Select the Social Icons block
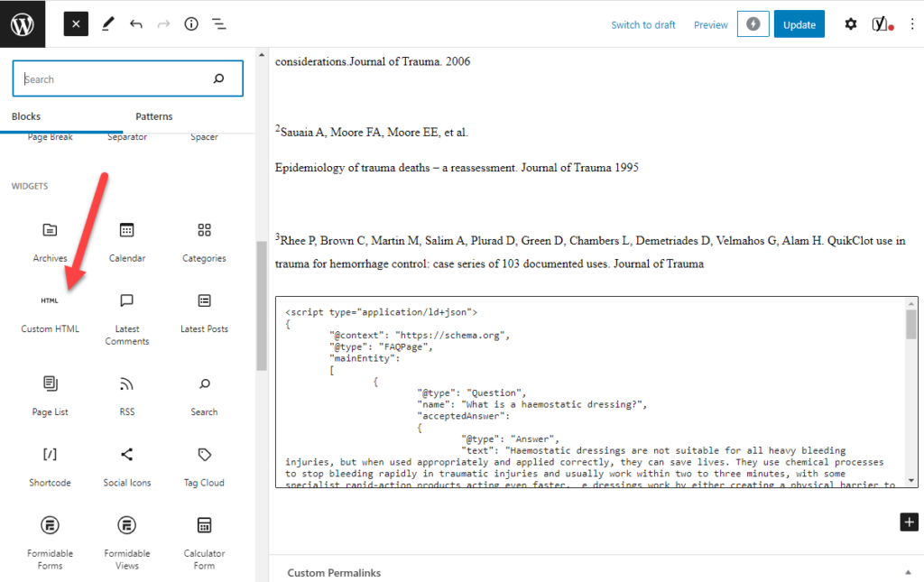Image resolution: width=924 pixels, height=582 pixels. click(x=127, y=465)
